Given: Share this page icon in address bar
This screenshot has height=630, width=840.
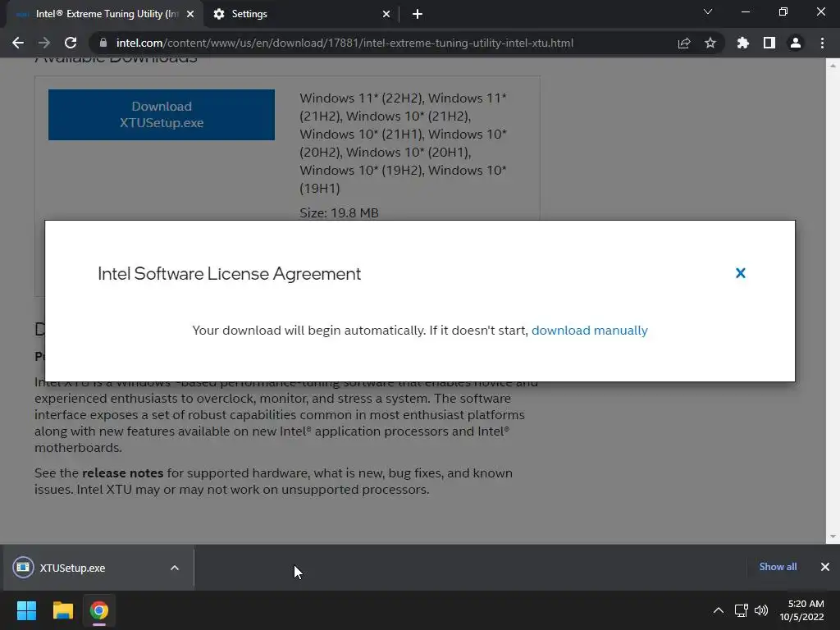Looking at the screenshot, I should pyautogui.click(x=684, y=43).
